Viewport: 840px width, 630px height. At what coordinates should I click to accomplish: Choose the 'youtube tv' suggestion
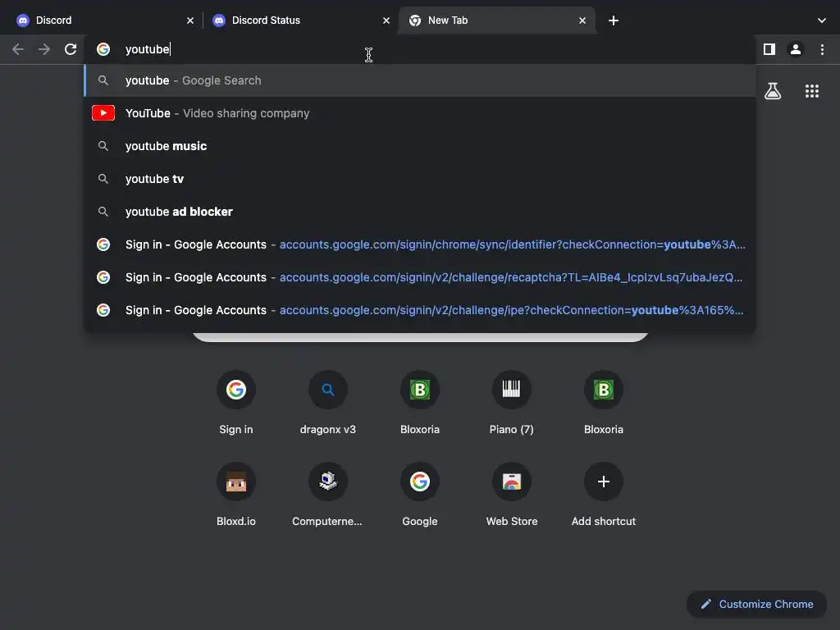pos(420,179)
